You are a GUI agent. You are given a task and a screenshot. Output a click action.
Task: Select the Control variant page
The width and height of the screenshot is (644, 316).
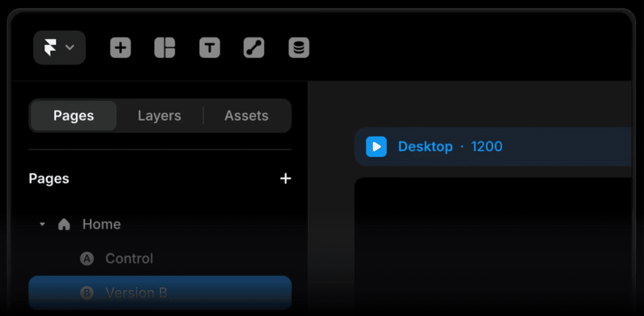[x=129, y=259]
